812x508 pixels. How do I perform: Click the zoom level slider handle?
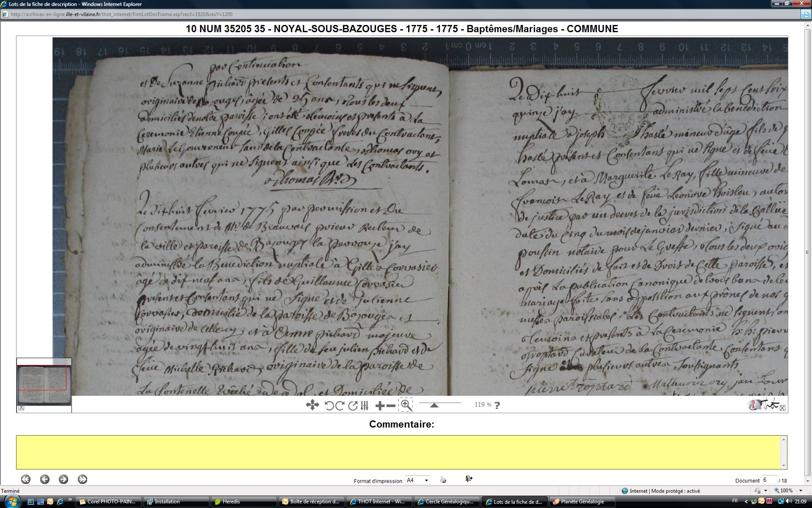[434, 405]
